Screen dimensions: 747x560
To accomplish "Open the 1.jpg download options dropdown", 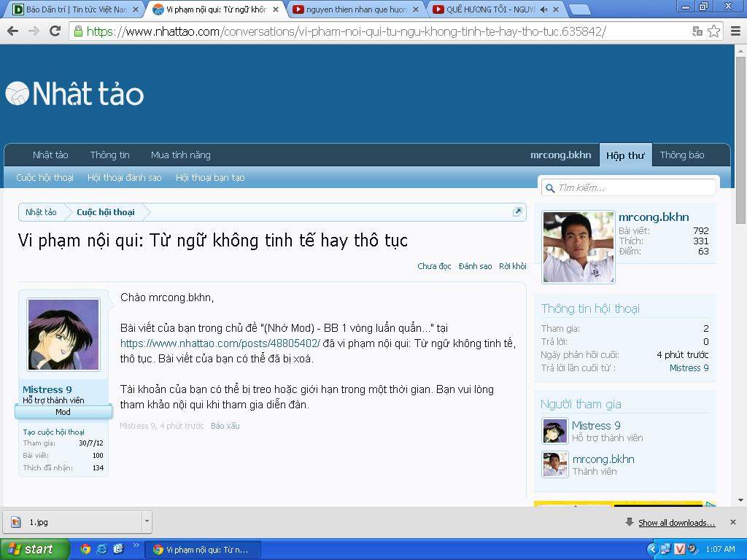I will (147, 521).
